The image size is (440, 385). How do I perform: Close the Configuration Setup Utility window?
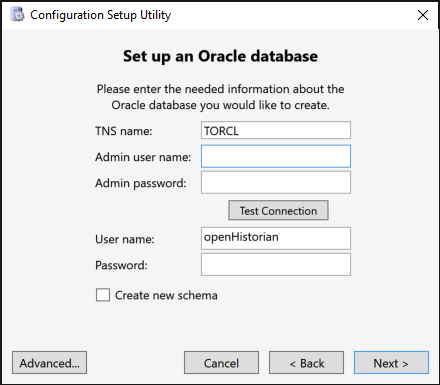(423, 15)
